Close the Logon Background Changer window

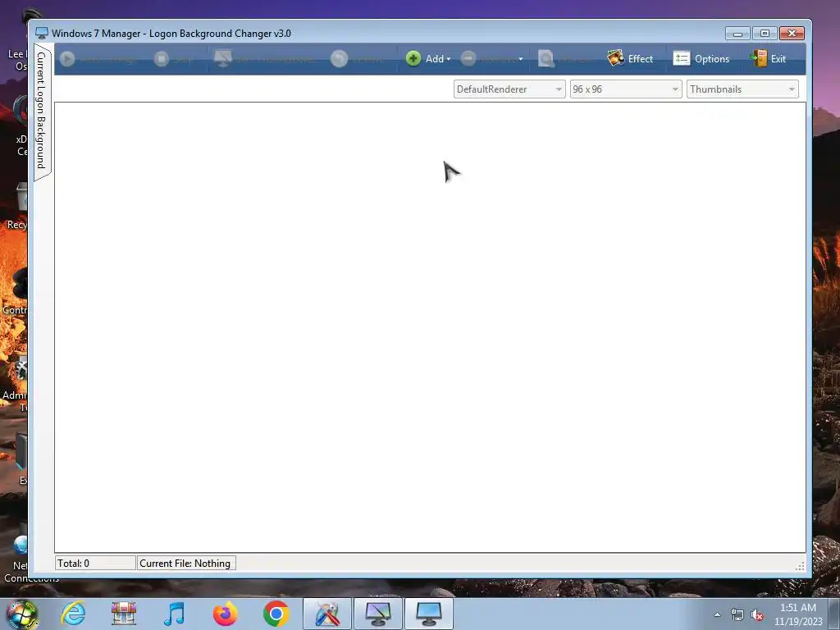coord(792,33)
